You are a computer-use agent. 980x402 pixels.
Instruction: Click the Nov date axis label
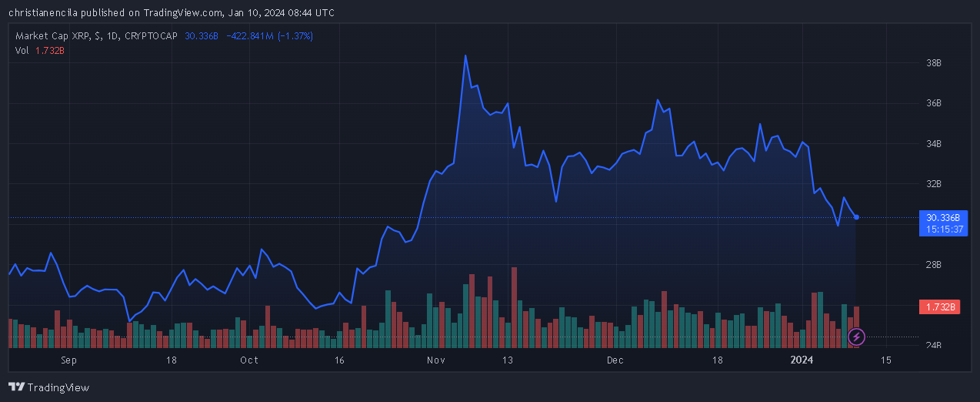(x=437, y=360)
